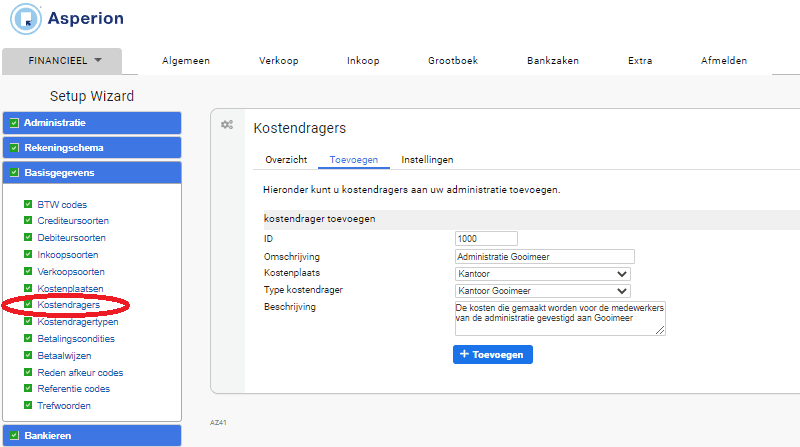Toggle the Kostendragers checkbox
This screenshot has width=800, height=447.
(x=28, y=304)
